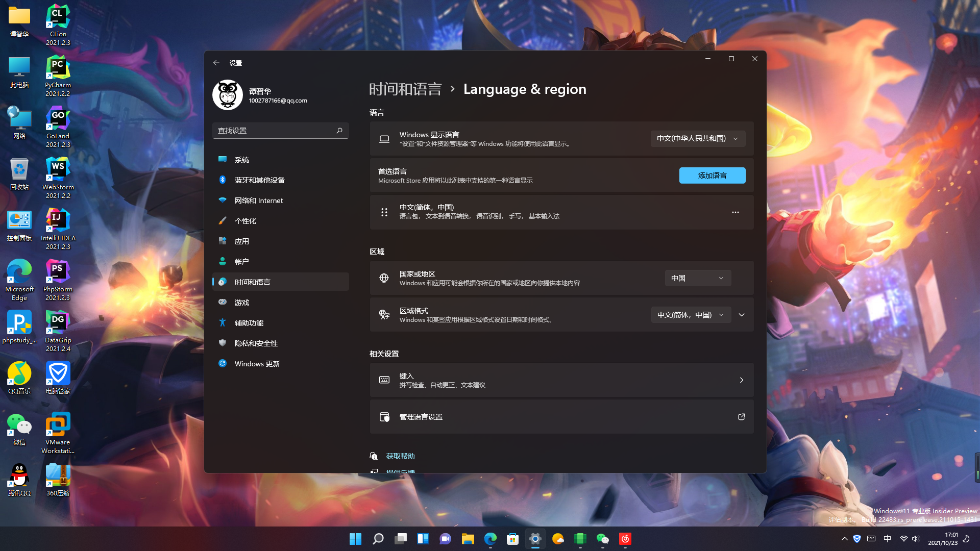Click 提供反馈 link at bottom
The image size is (980, 551).
point(400,471)
